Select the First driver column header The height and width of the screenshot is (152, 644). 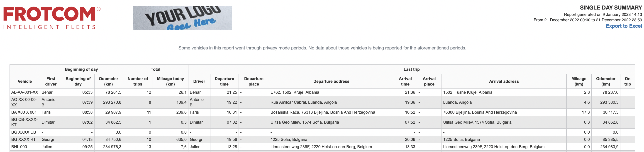point(51,81)
